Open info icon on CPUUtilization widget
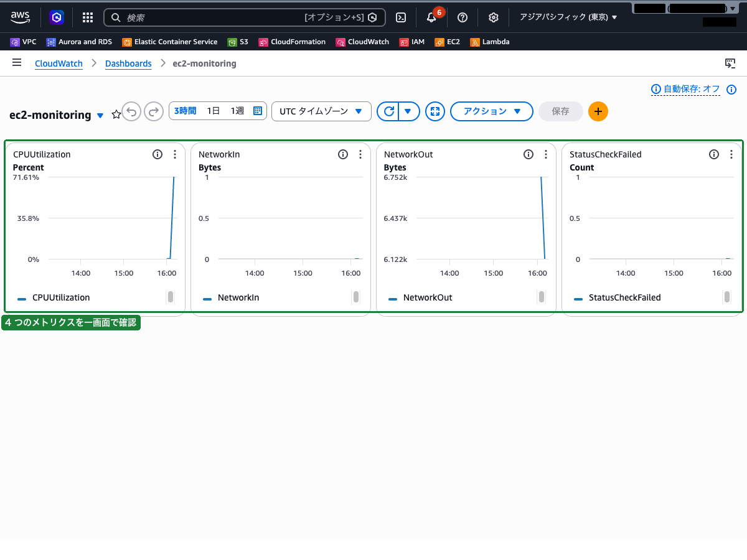The image size is (747, 560). click(157, 154)
